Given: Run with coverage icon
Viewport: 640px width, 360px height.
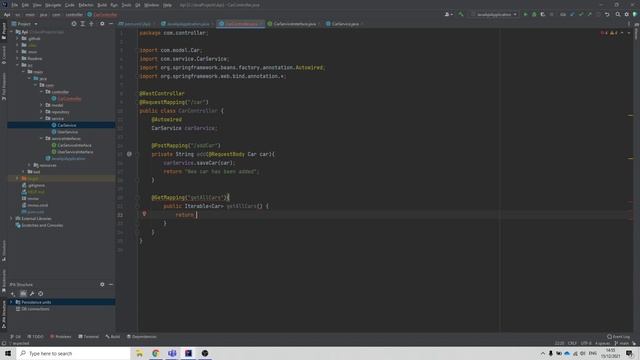Looking at the screenshot, I should [542, 14].
